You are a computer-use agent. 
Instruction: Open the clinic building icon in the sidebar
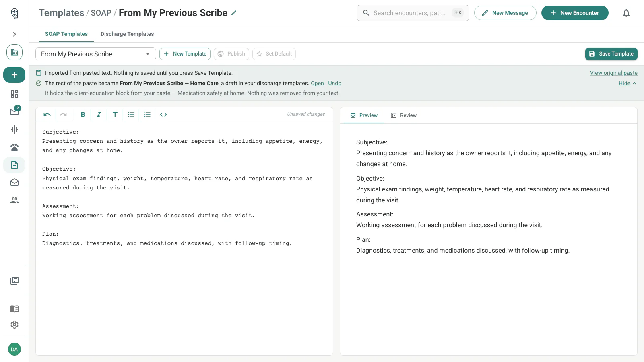click(14, 52)
